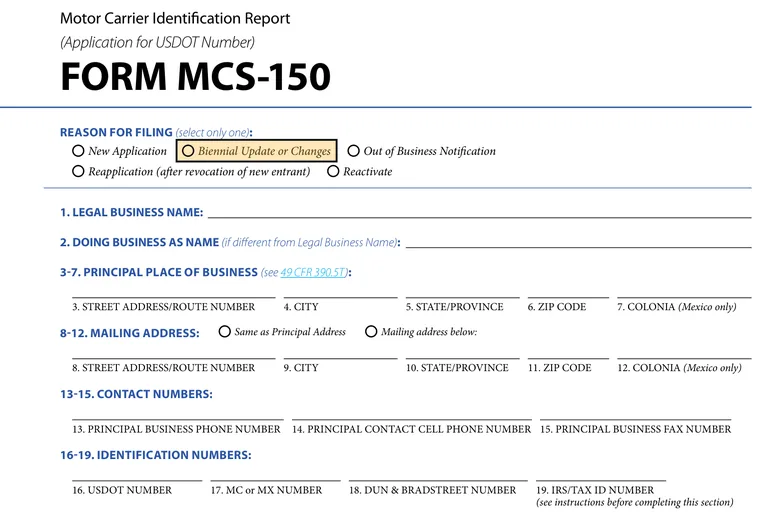This screenshot has width=760, height=513.
Task: Select Mailing address below radio button
Action: click(x=371, y=332)
